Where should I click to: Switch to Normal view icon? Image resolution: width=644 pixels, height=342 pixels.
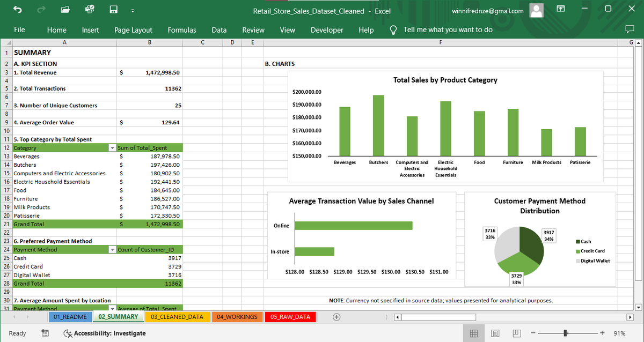(474, 333)
